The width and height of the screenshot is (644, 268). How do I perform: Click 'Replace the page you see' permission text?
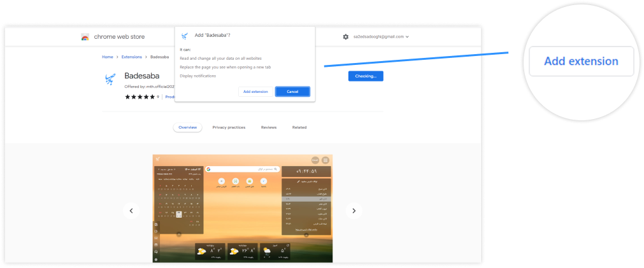pyautogui.click(x=225, y=67)
